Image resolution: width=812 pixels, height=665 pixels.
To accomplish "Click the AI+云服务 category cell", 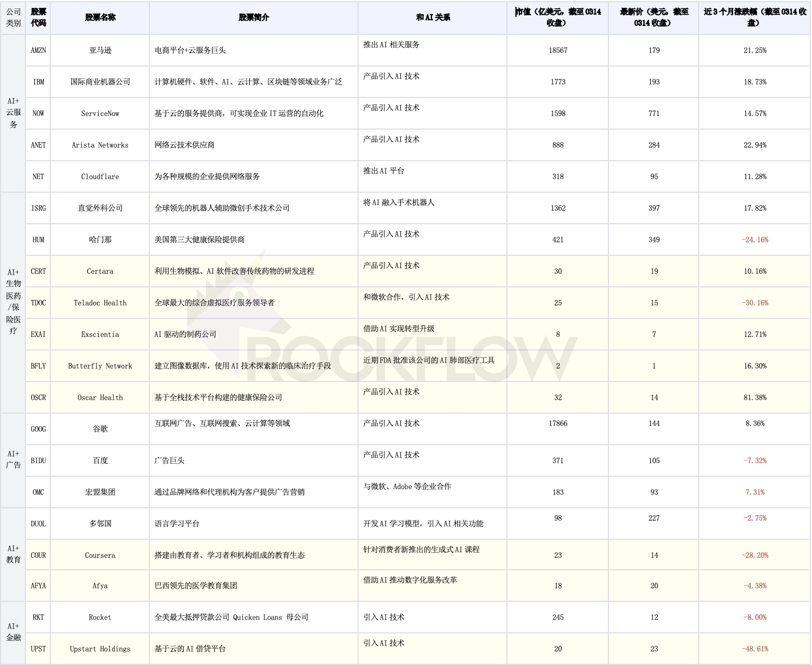I will [13, 113].
